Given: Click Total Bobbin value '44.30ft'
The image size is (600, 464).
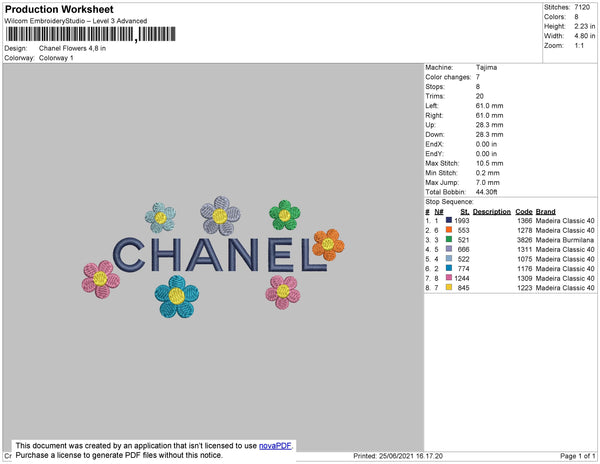Looking at the screenshot, I should coord(486,192).
